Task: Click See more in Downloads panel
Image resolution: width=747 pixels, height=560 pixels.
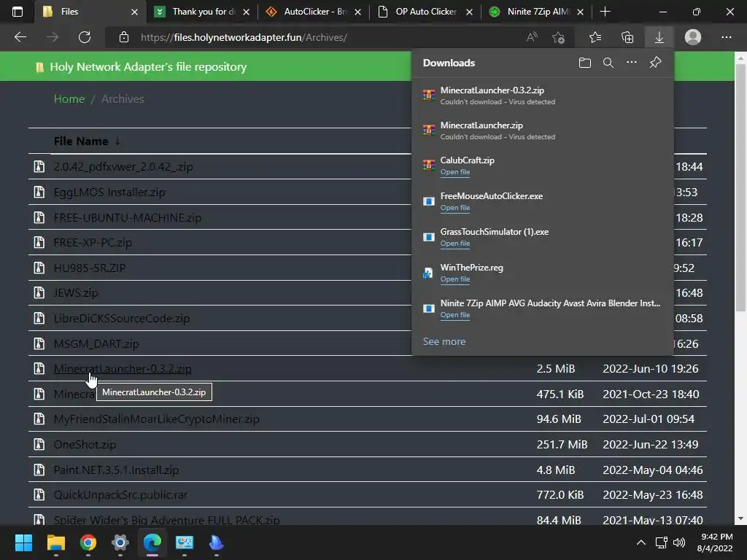Action: (444, 341)
